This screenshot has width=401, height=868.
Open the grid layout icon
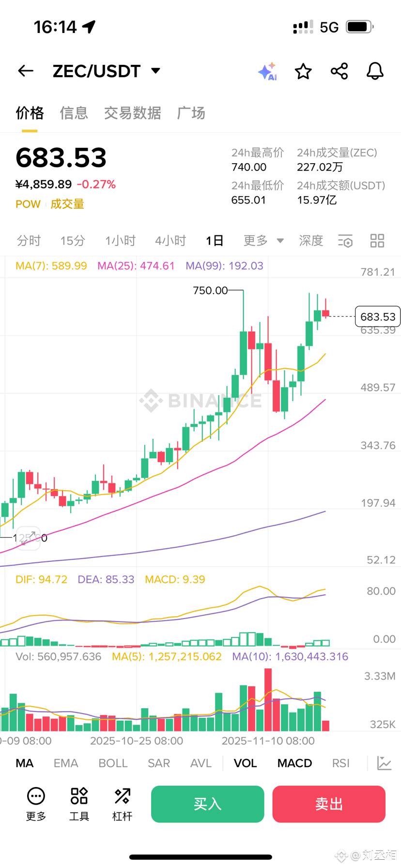(x=377, y=241)
